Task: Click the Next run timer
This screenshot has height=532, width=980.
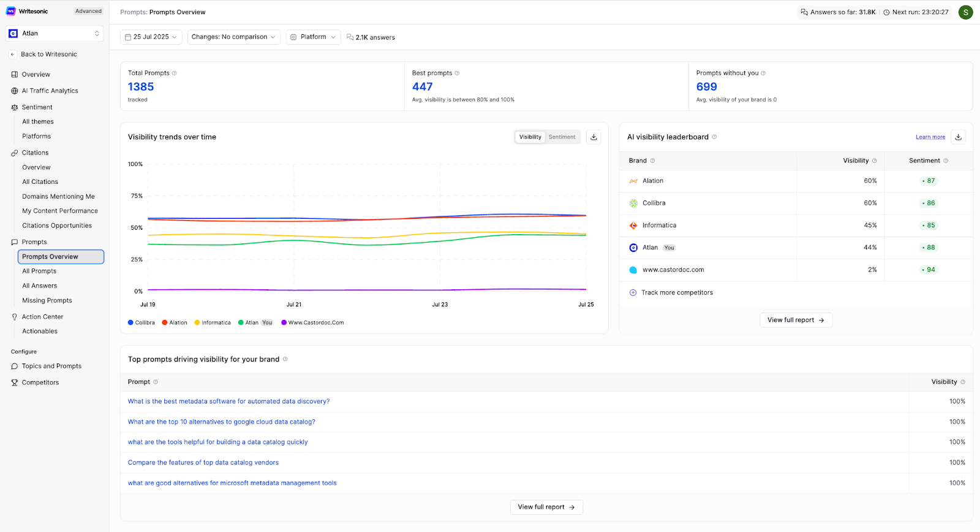Action: (916, 12)
